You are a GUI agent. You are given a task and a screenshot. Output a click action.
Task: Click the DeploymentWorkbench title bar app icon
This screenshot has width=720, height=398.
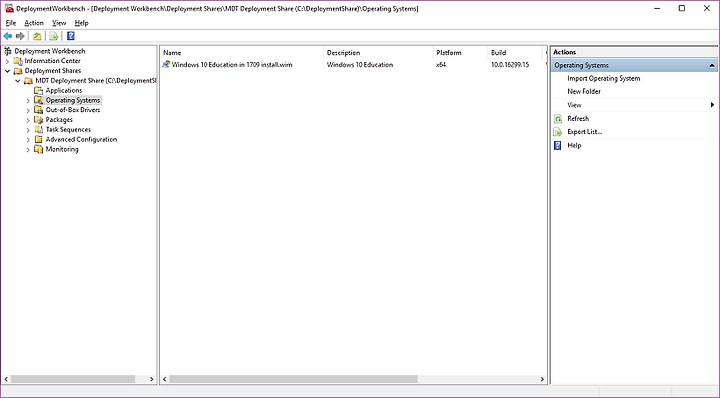click(x=9, y=8)
